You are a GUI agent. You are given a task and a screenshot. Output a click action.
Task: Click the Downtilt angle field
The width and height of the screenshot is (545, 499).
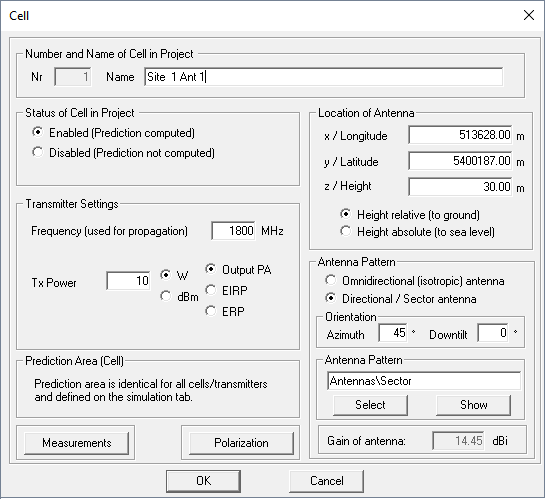coord(493,333)
